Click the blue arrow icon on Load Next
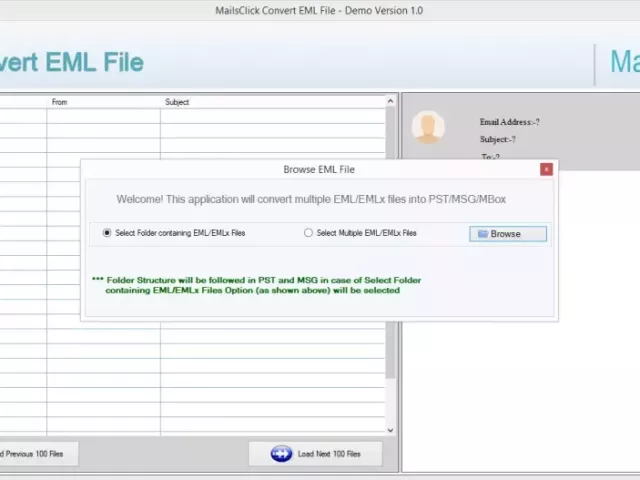 281,453
